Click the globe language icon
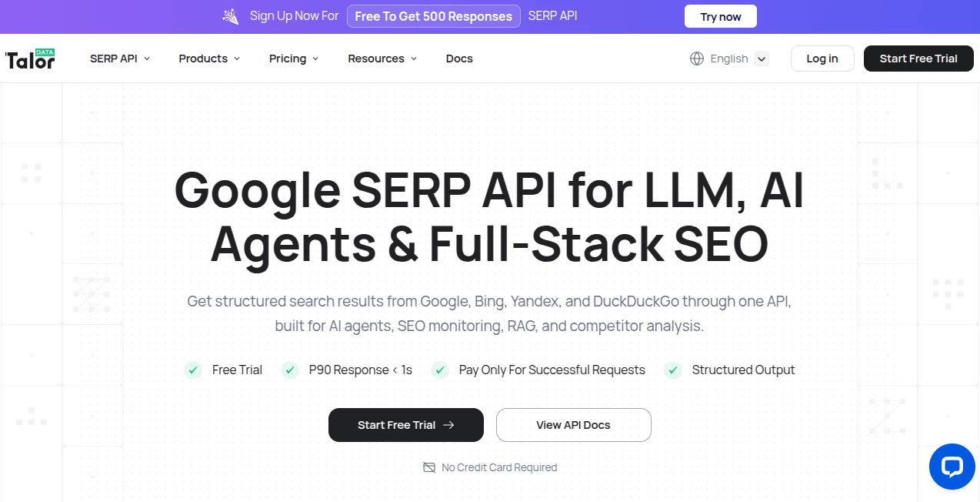Viewport: 980px width, 502px height. [x=697, y=59]
